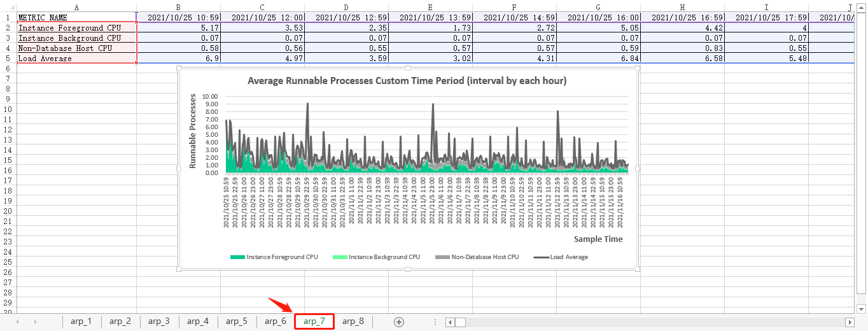868x331 pixels.
Task: Open the arp_3 sheet tab
Action: coord(159,321)
